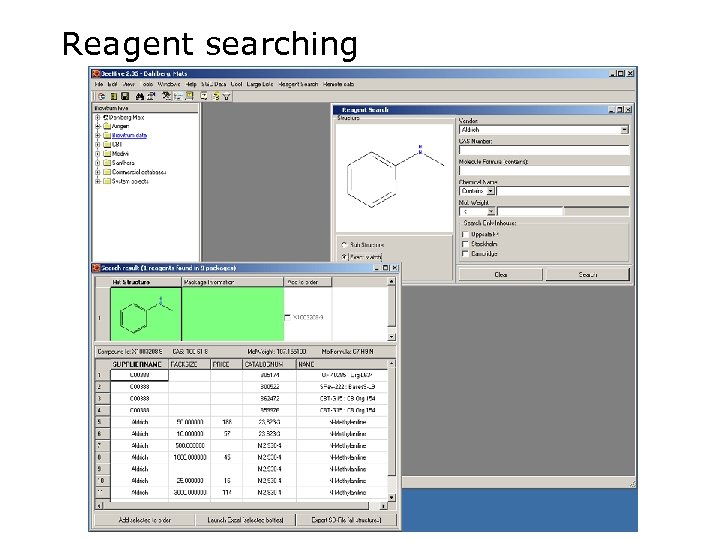Viewport: 720px width, 540px height.
Task: Click Add selected to order button
Action: 144,520
